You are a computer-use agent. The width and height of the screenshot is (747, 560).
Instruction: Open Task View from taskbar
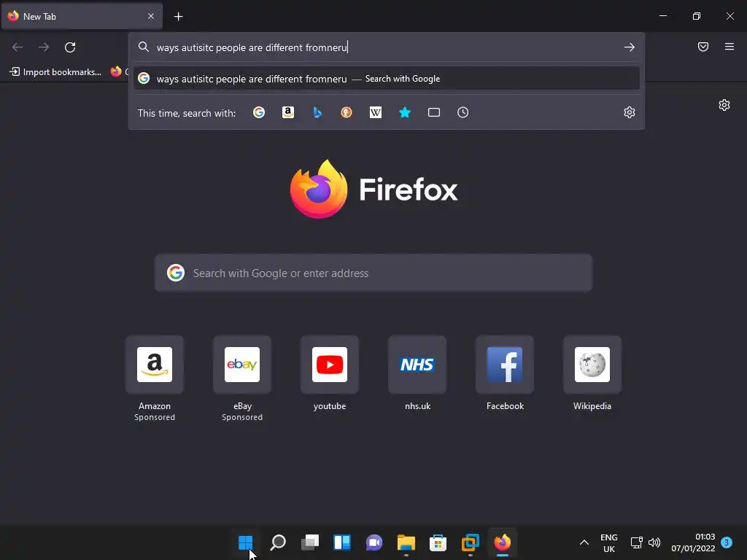point(309,542)
